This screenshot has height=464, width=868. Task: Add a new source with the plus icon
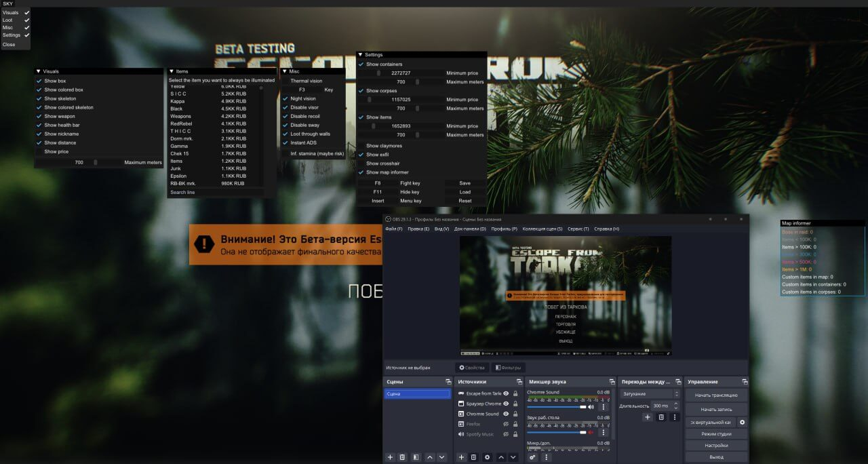coord(461,457)
